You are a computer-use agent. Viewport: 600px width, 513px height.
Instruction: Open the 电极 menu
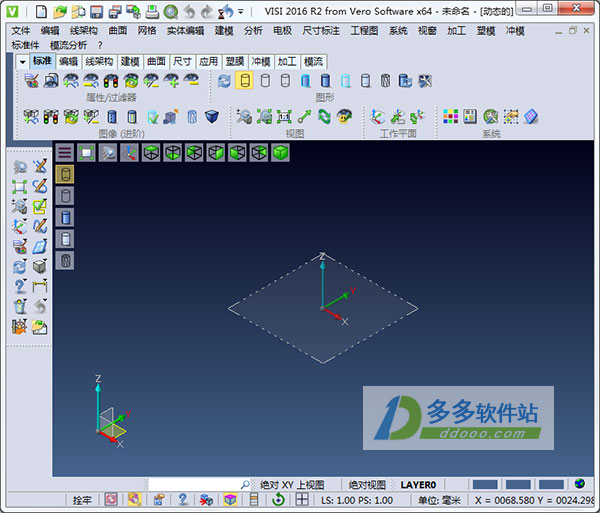[282, 31]
